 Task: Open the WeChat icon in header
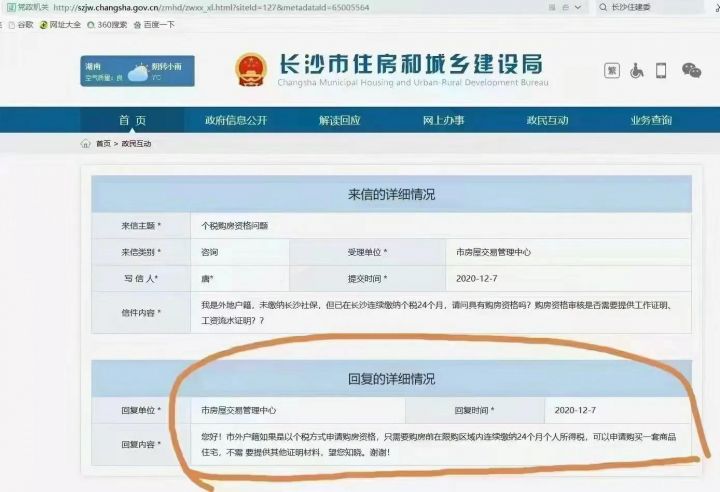click(691, 70)
